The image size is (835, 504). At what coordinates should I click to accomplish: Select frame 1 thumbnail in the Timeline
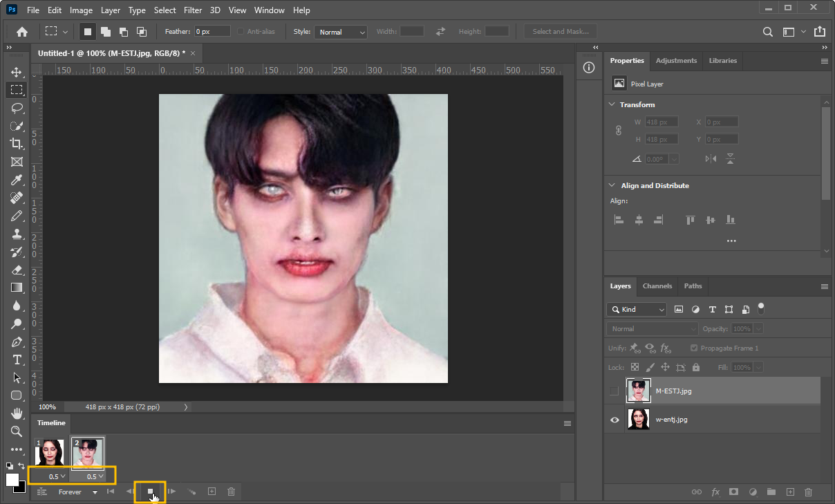coord(50,452)
